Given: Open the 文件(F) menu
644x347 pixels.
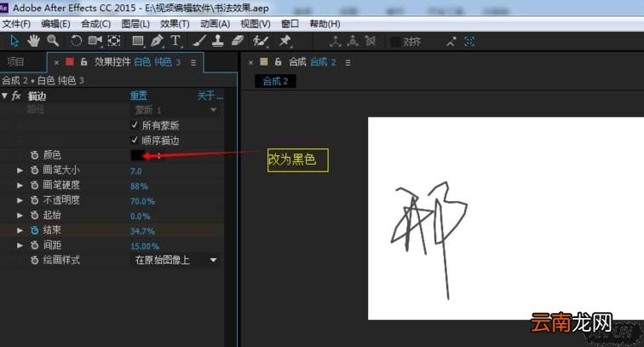Looking at the screenshot, I should pyautogui.click(x=16, y=24).
